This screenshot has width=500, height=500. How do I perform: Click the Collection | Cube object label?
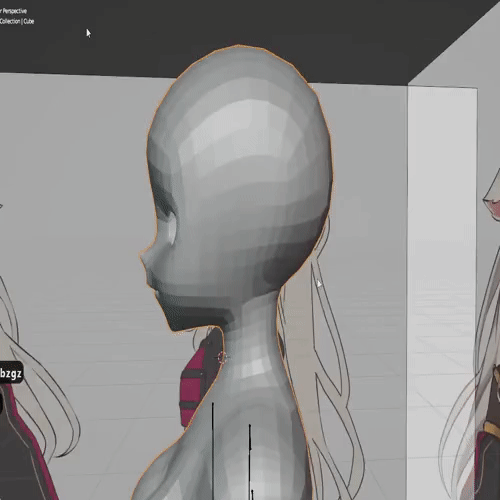tap(17, 21)
